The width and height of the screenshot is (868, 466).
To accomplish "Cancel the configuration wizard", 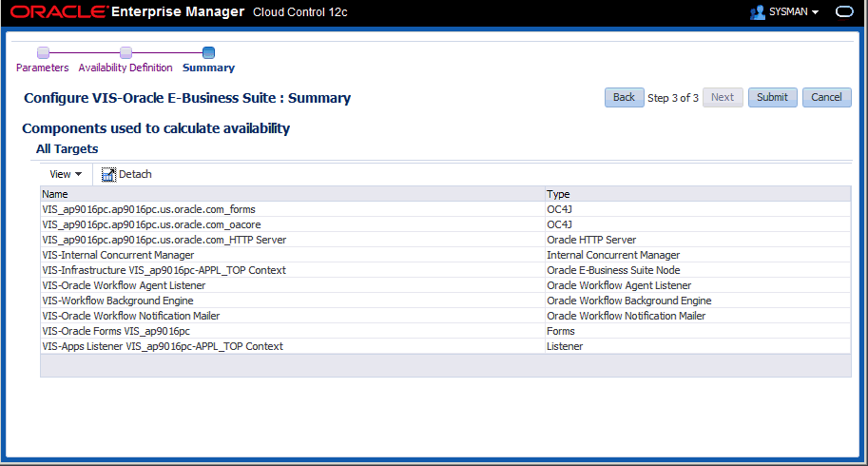I will (x=826, y=97).
